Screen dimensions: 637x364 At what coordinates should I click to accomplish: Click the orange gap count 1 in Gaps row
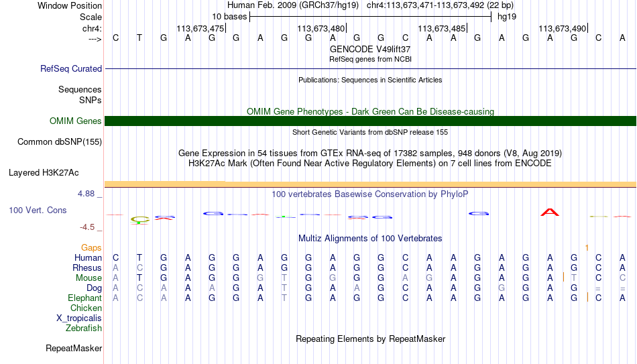pos(587,248)
